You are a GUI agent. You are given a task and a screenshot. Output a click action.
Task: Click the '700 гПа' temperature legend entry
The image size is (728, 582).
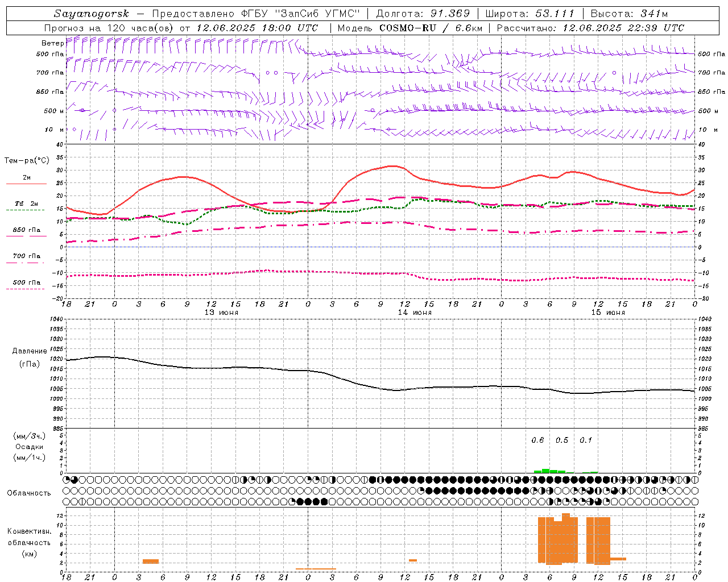[27, 256]
